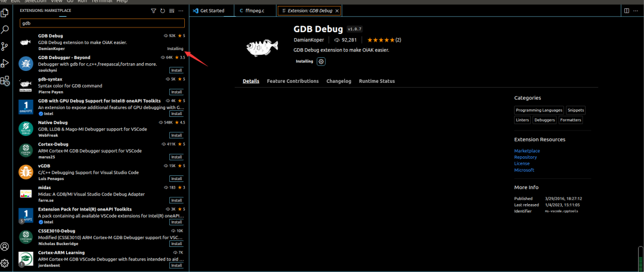The image size is (644, 272).
Task: Open the Search view in activity bar
Action: pyautogui.click(x=5, y=29)
